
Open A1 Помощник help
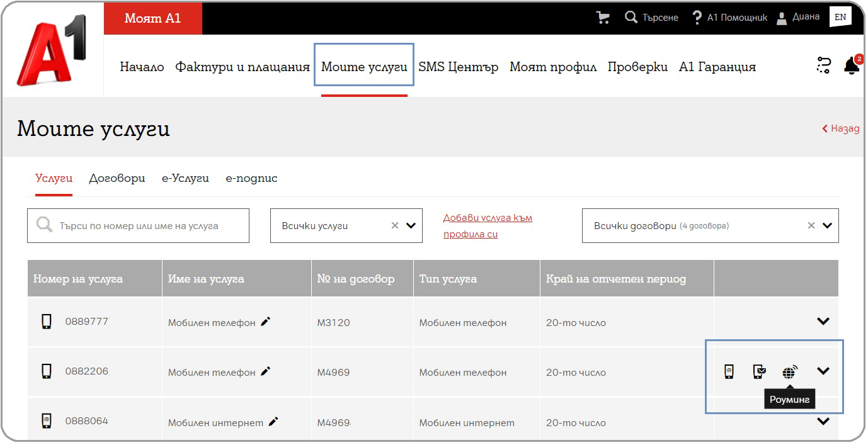tap(729, 18)
